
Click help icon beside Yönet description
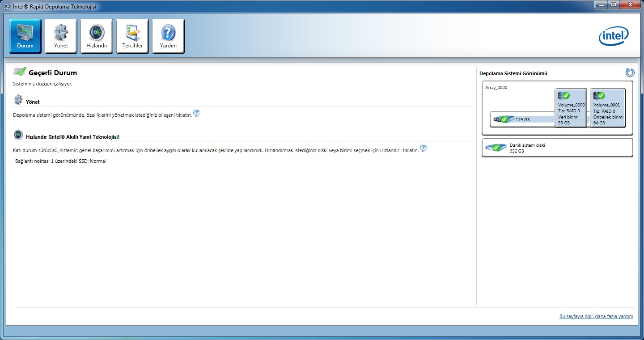coord(197,114)
